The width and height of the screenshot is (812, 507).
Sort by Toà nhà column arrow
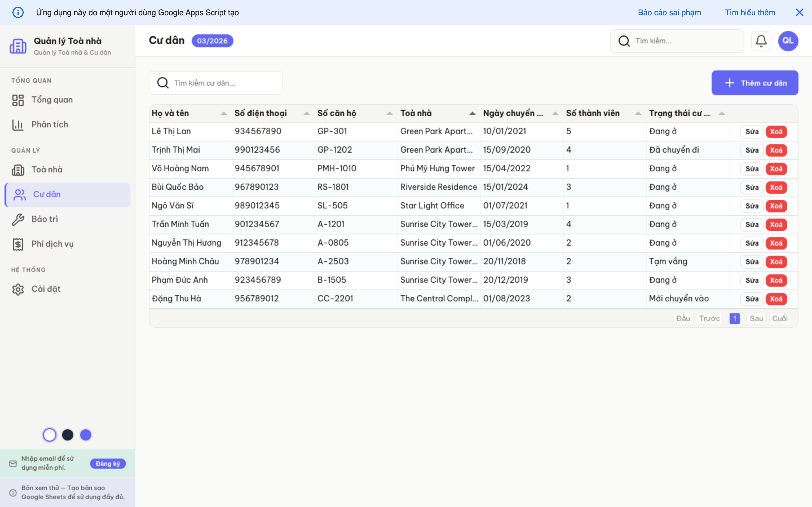click(472, 114)
